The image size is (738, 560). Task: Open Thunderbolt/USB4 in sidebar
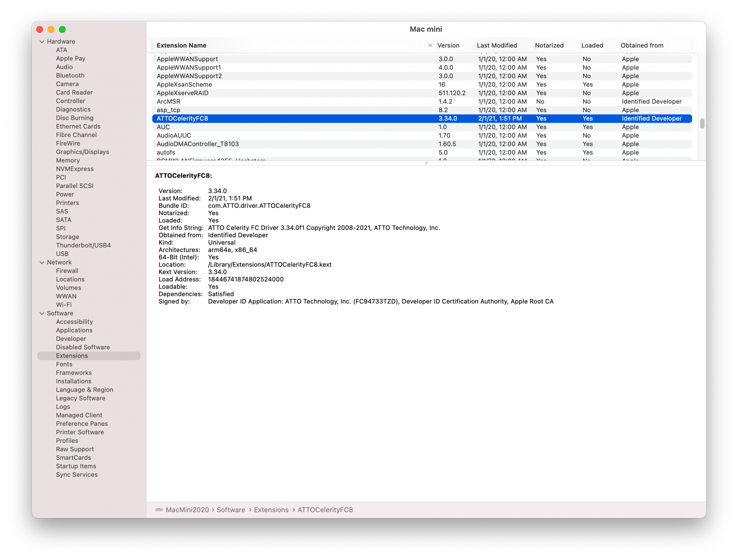[x=83, y=245]
